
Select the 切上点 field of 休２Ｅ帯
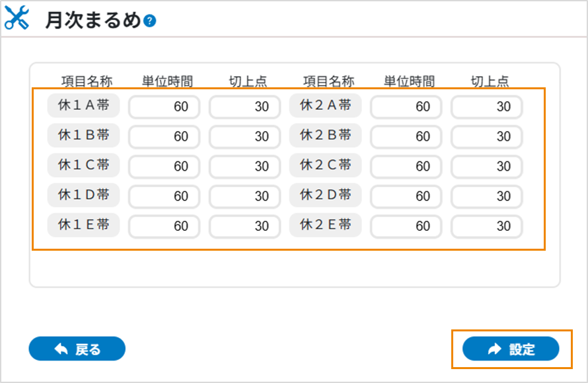click(x=486, y=226)
